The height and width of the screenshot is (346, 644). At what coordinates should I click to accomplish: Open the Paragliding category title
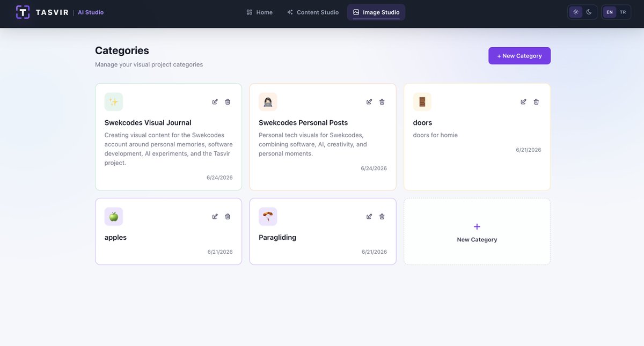tap(277, 238)
